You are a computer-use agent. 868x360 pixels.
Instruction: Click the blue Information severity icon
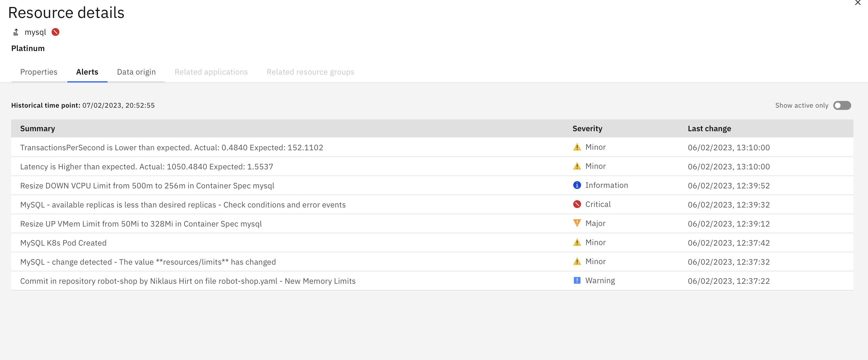577,185
